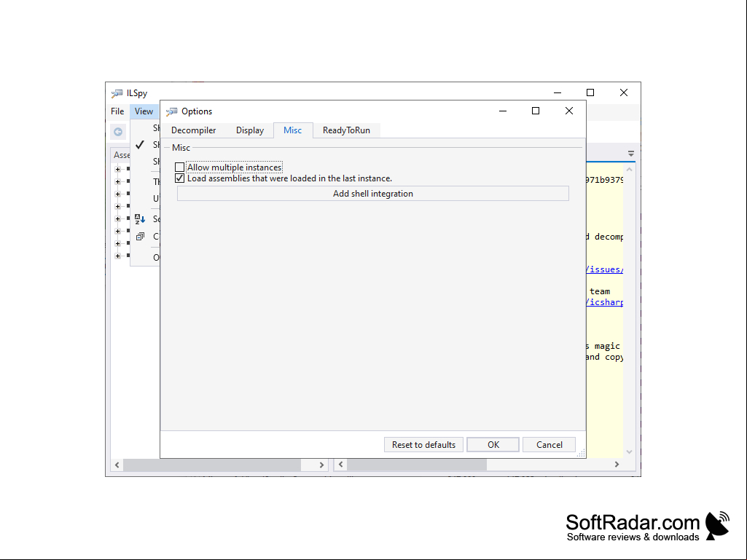Click the collapse-all icon in View menu
The image size is (747, 560).
[140, 236]
